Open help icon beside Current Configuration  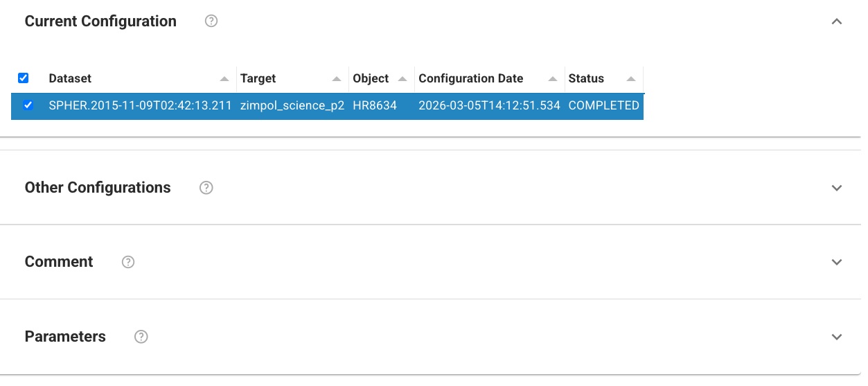[212, 21]
